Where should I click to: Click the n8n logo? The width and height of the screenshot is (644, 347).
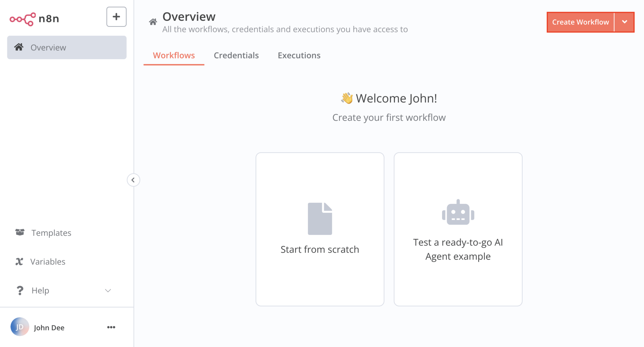[x=34, y=19]
